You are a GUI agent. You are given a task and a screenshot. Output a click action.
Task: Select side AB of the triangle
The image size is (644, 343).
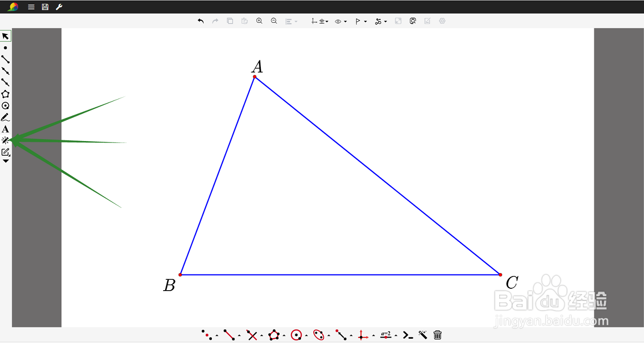pos(217,176)
